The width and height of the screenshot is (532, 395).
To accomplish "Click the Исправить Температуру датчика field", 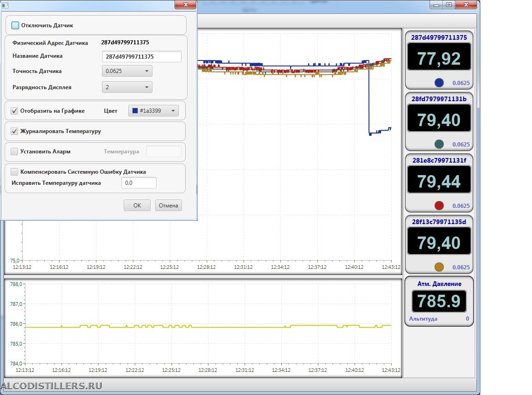I will coord(139,183).
